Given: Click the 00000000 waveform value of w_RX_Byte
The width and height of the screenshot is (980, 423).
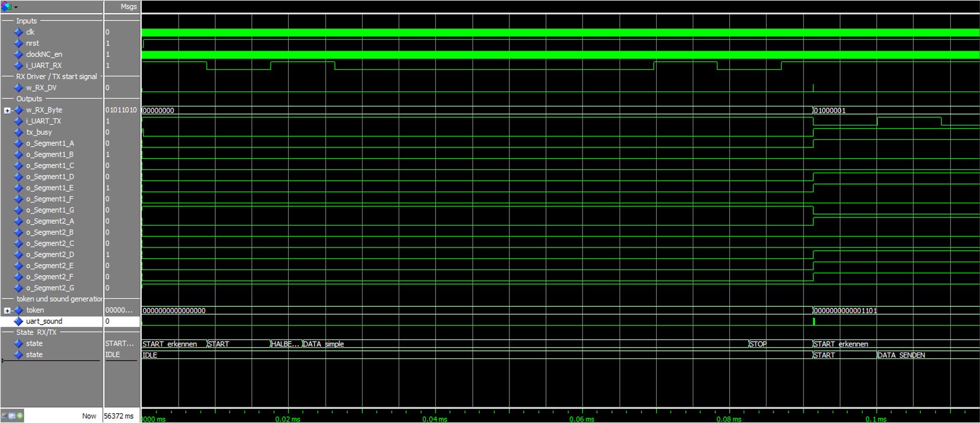Looking at the screenshot, I should (159, 110).
